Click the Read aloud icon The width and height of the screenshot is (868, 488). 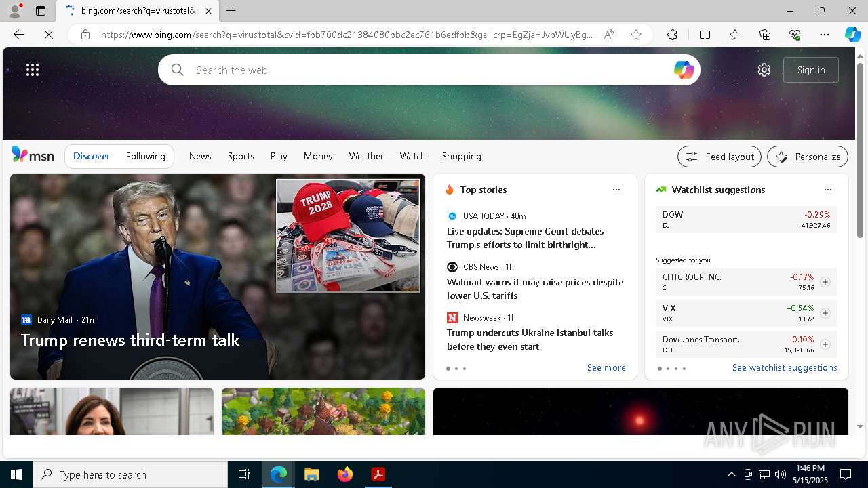(x=609, y=35)
